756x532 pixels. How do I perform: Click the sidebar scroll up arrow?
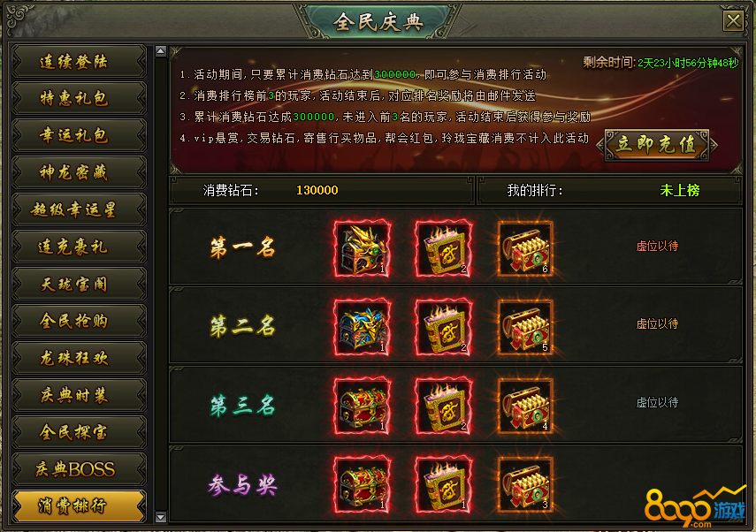[x=161, y=51]
